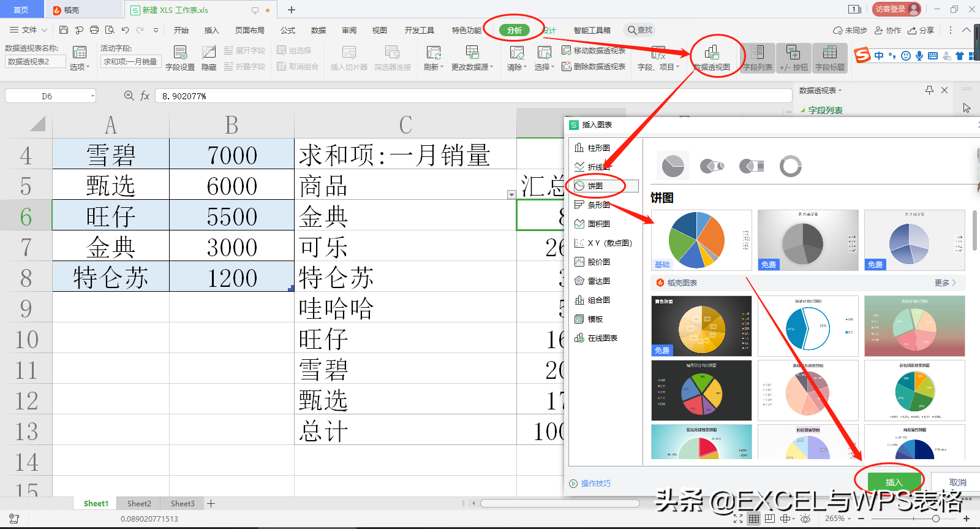Click 刷新 refresh pivot table icon
Viewport: 980px width, 529px height.
(434, 59)
